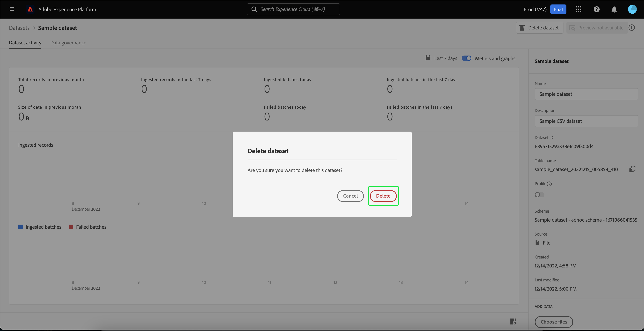This screenshot has height=331, width=644.
Task: Click the Profile info icon
Action: (x=549, y=184)
